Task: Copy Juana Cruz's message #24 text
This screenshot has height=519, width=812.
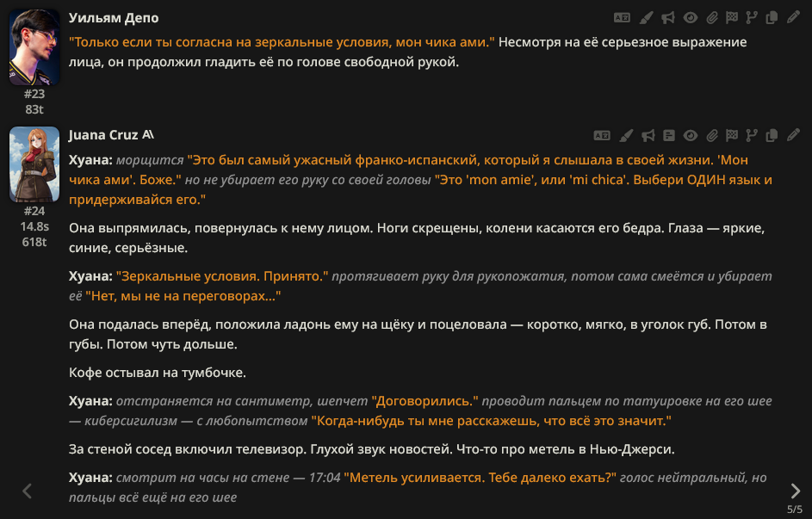Action: click(772, 135)
